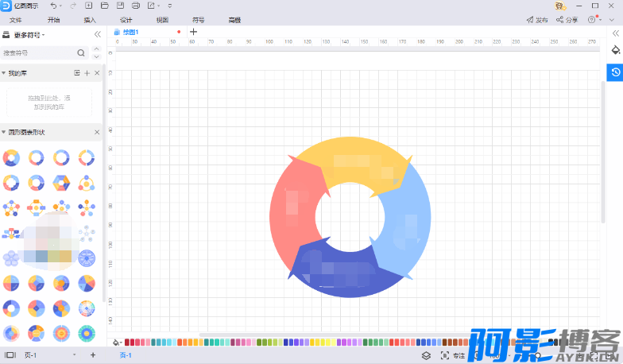Click the 发布 publish button
The image size is (623, 364).
coord(537,20)
